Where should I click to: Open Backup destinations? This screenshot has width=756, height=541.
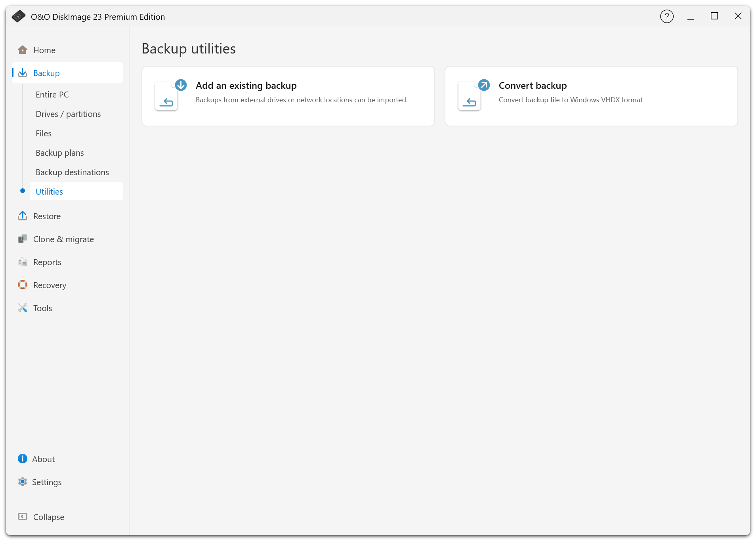pos(76,172)
